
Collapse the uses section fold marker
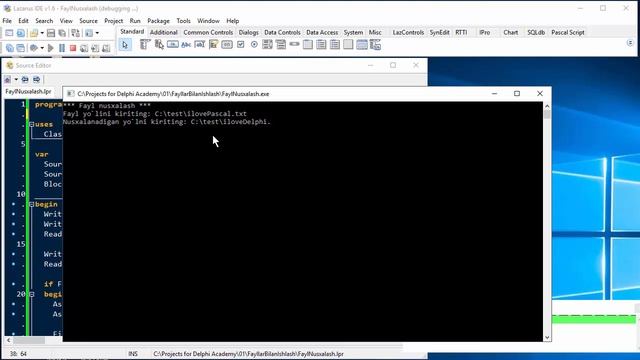click(x=31, y=124)
